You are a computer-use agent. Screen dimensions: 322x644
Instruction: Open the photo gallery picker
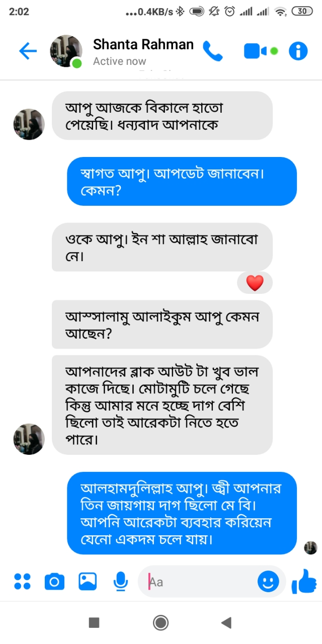(88, 582)
